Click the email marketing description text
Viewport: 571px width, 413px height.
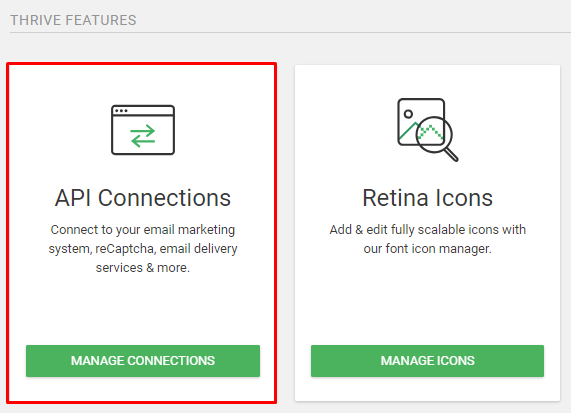point(143,249)
